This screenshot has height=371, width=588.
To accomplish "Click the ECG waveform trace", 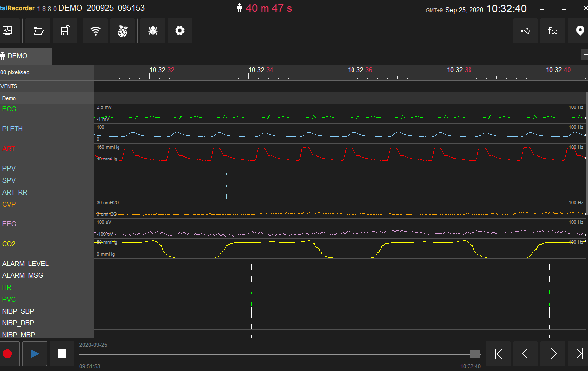I will click(x=340, y=117).
